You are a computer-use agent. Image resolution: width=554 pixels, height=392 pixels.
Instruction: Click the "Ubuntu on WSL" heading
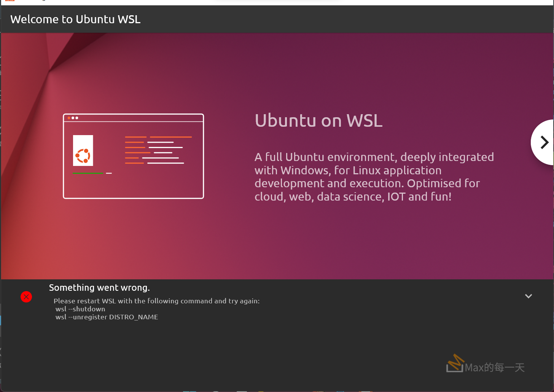coord(318,121)
